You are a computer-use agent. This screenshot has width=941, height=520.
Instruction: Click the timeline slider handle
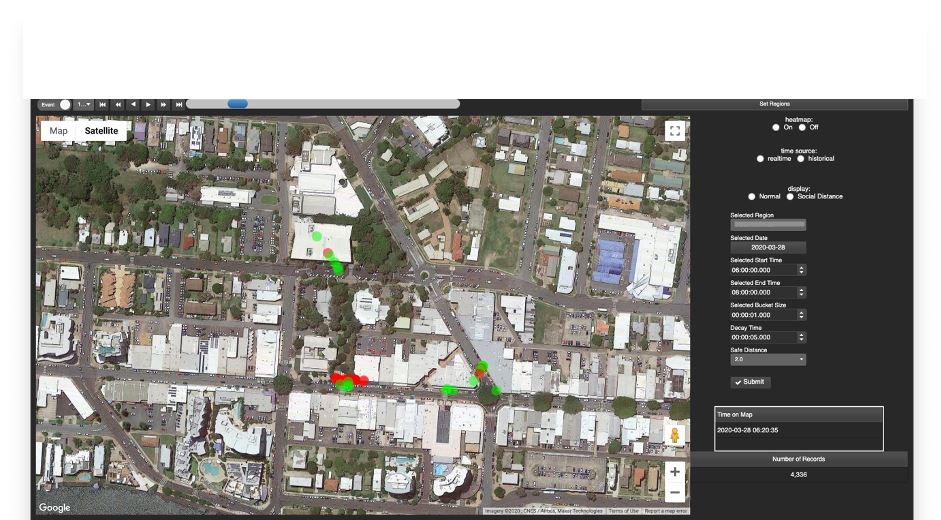[x=237, y=104]
